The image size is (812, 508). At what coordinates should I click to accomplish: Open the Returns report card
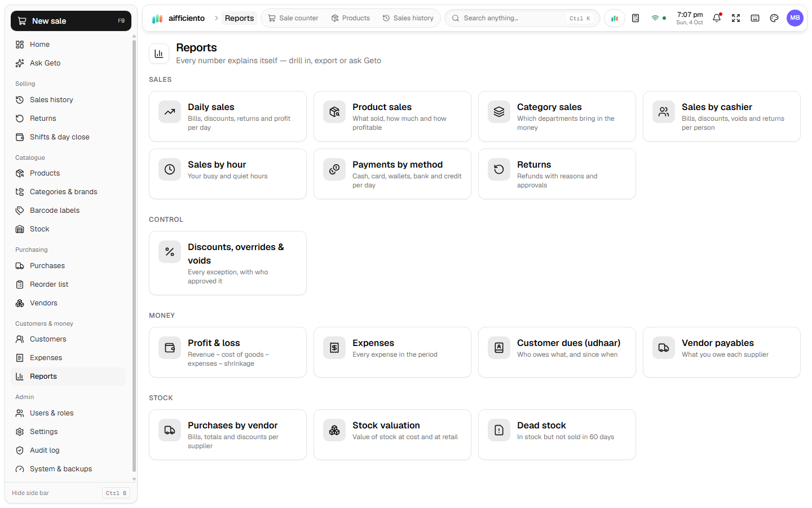(x=557, y=174)
